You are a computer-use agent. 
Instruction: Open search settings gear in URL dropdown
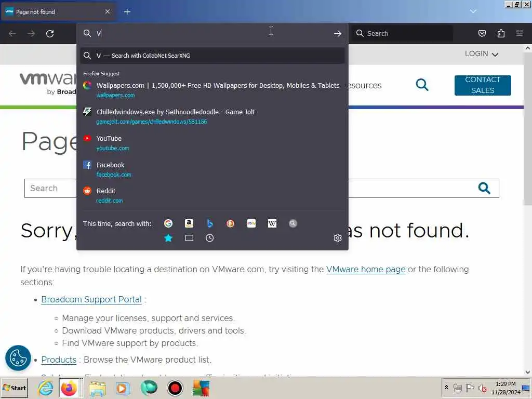click(337, 238)
